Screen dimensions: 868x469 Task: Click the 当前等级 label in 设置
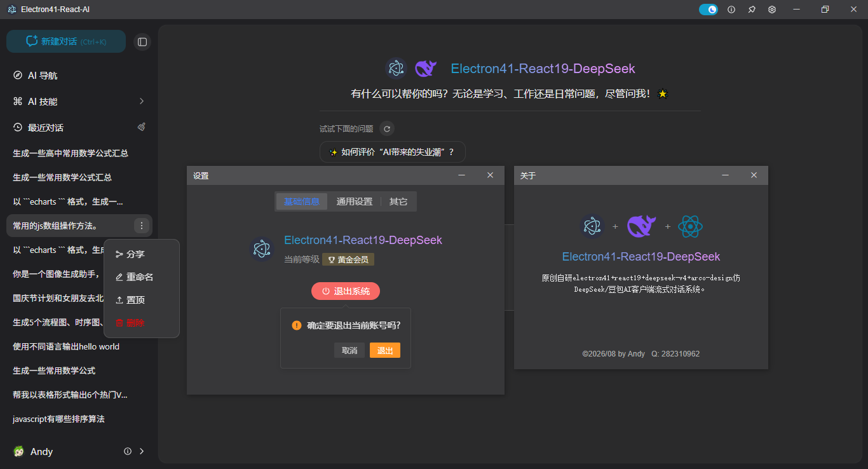click(x=301, y=259)
